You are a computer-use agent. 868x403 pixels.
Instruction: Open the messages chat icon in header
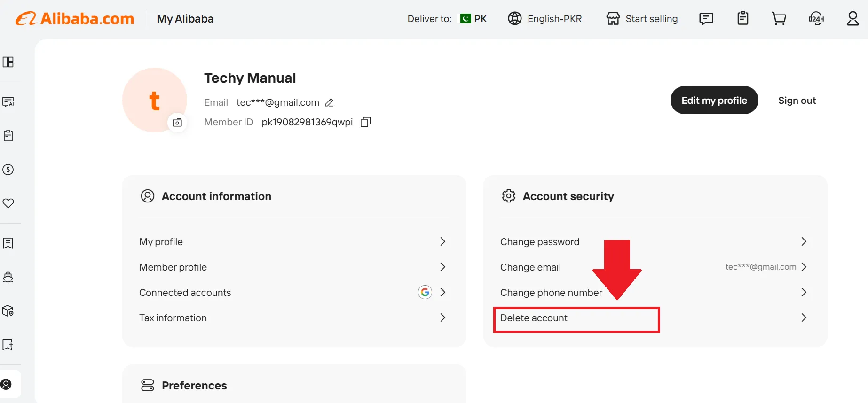[x=706, y=19]
